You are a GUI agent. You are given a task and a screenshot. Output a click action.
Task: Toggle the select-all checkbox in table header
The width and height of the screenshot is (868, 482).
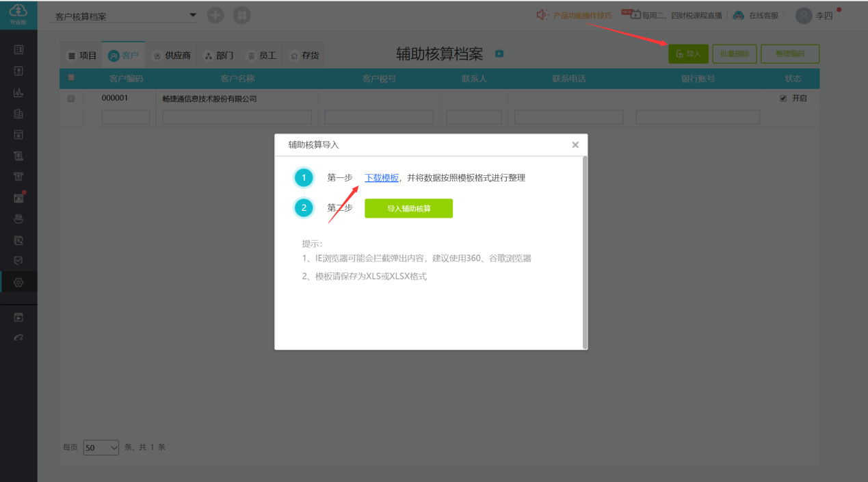71,77
